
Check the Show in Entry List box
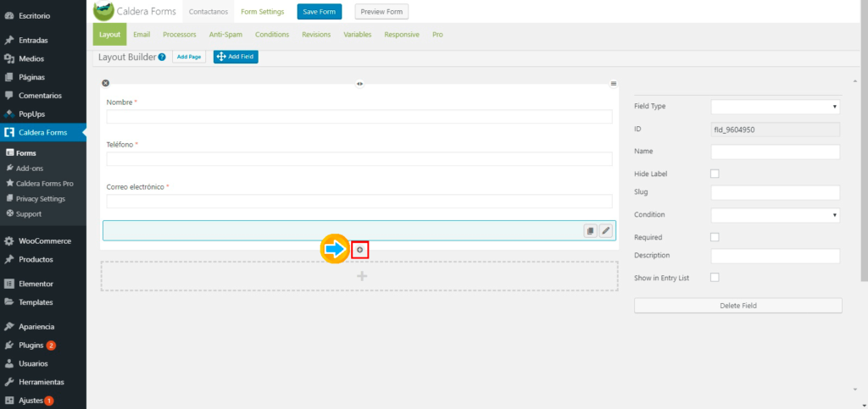(715, 277)
